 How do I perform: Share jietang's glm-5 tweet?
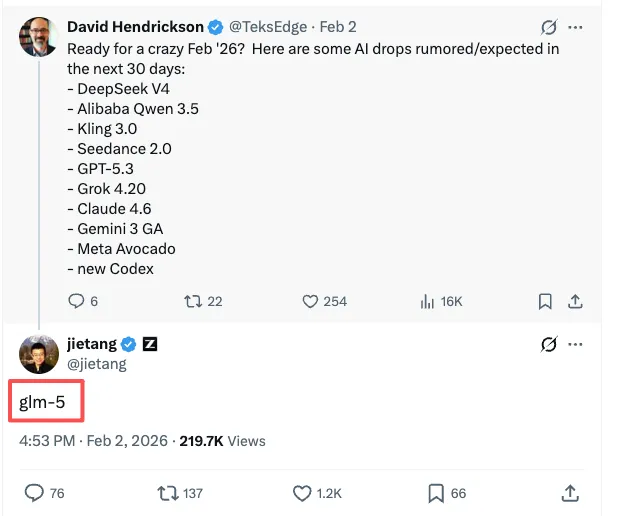tap(571, 492)
